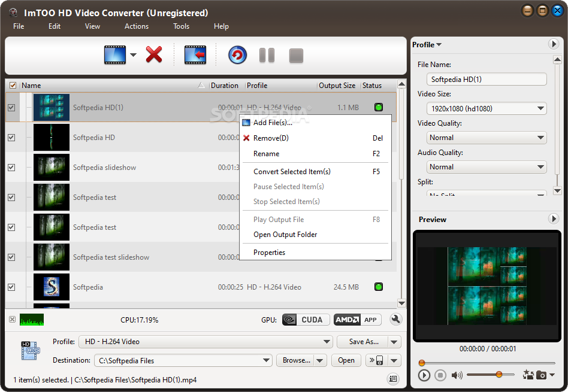
Task: Expand the Audio Quality dropdown
Action: tap(487, 167)
